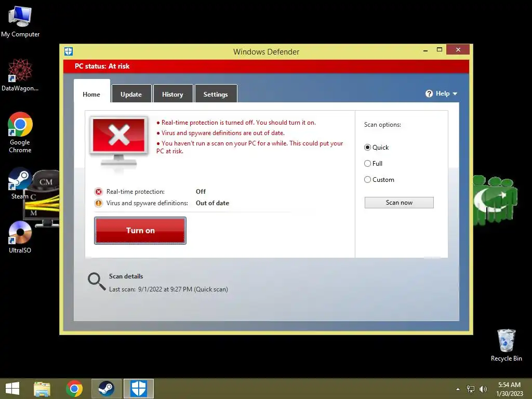Open File Explorer from the taskbar
Screen dimensions: 532x399
click(x=42, y=389)
